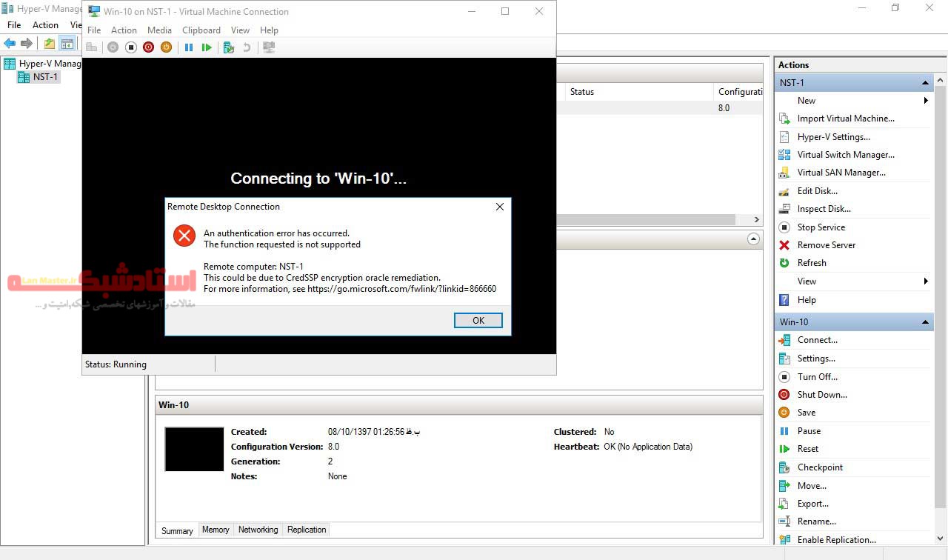Open the Clipboard menu in VM Connection

(201, 30)
